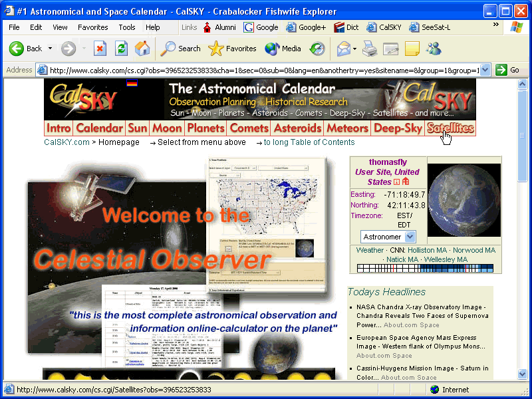The image size is (532, 399).
Task: Expand the Back button history dropdown arrow
Action: [x=51, y=49]
